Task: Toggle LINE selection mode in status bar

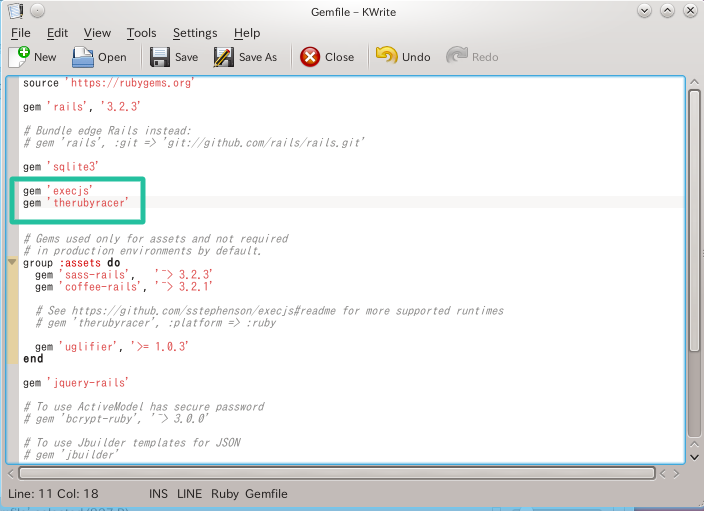Action: pos(189,494)
